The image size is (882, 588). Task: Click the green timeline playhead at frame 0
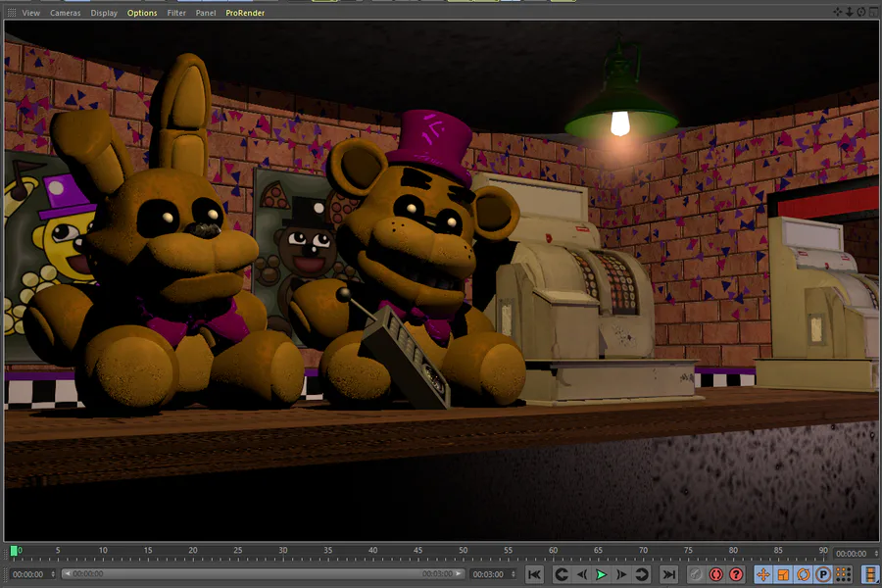tap(14, 552)
